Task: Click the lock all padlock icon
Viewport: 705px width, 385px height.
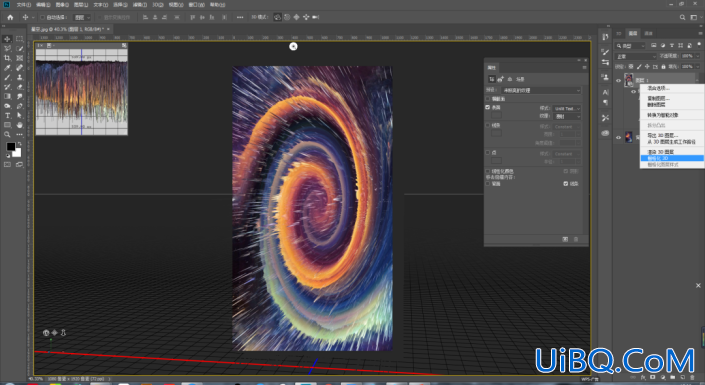Action: point(663,67)
